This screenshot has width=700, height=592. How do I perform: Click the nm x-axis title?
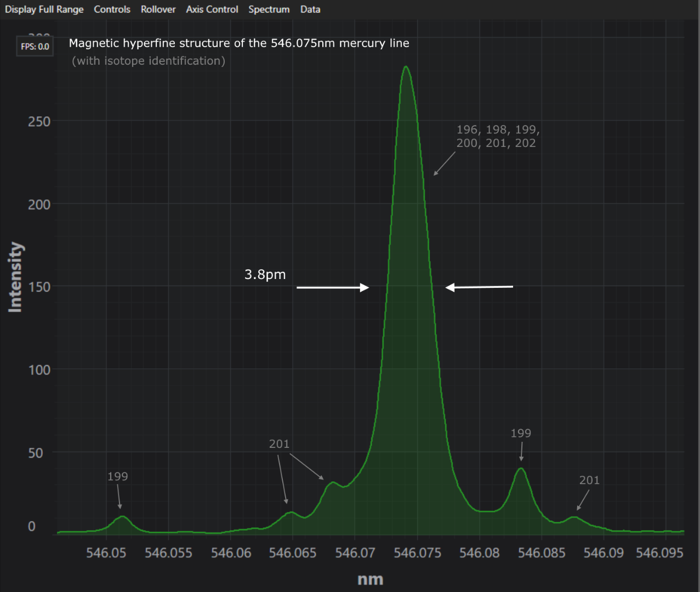[370, 579]
